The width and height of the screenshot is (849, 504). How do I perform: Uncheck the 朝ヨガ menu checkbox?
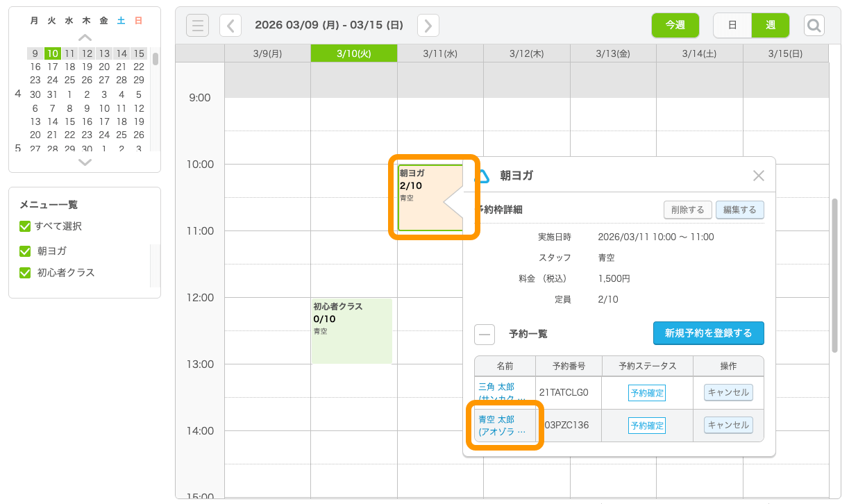point(25,251)
